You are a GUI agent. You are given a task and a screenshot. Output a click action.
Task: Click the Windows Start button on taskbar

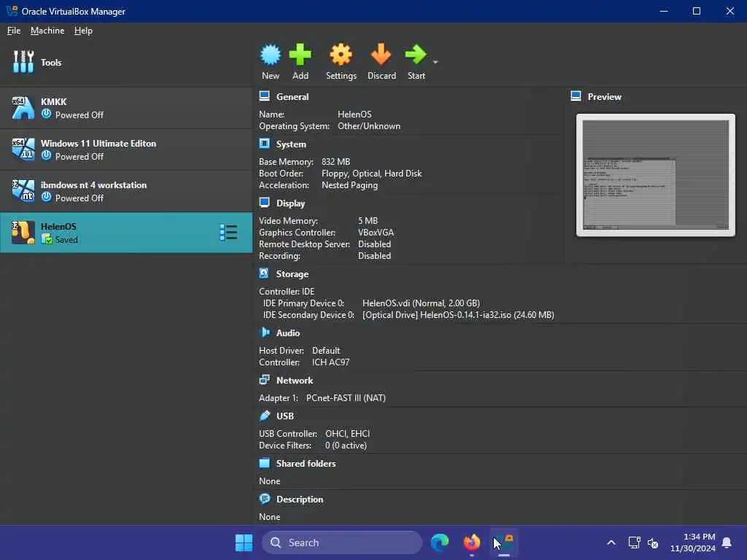(x=244, y=542)
